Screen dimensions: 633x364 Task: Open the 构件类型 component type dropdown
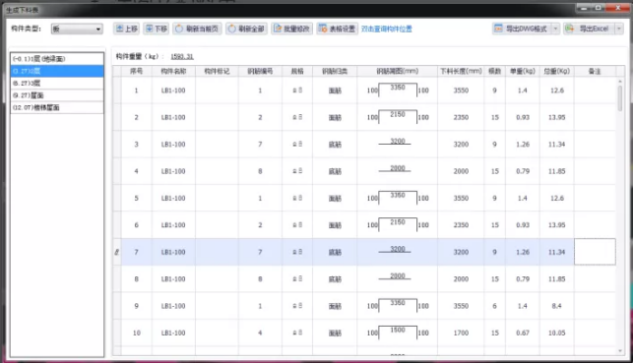(77, 29)
